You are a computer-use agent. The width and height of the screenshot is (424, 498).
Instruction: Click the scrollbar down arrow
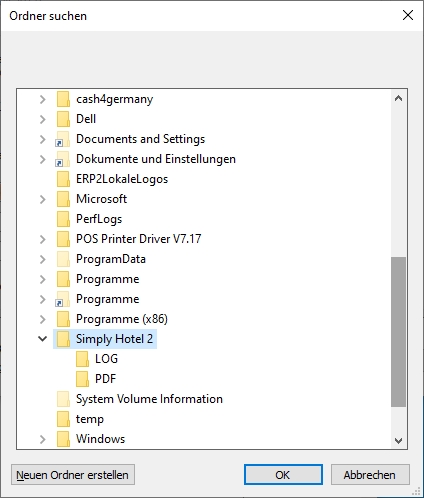398,441
